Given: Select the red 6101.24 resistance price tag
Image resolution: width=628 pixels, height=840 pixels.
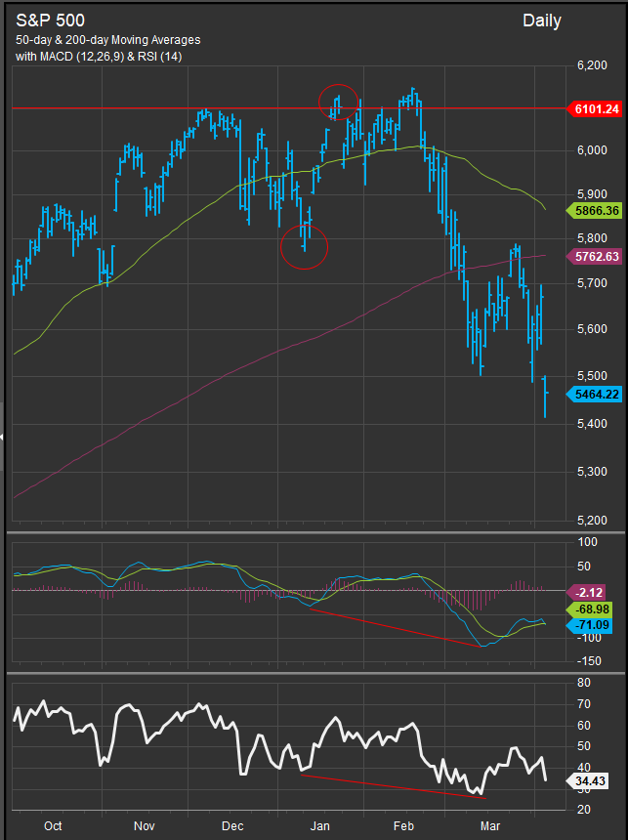Looking at the screenshot, I should (596, 109).
